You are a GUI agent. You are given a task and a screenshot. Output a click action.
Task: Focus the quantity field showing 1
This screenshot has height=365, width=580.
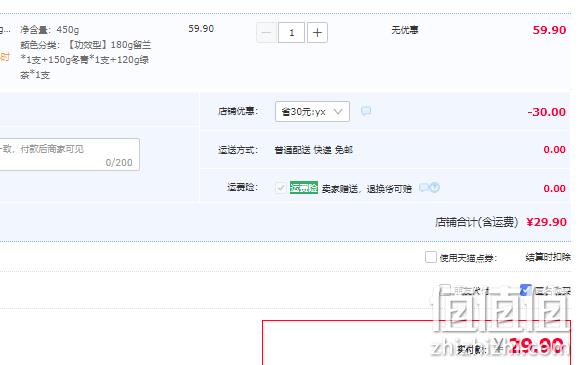click(291, 33)
